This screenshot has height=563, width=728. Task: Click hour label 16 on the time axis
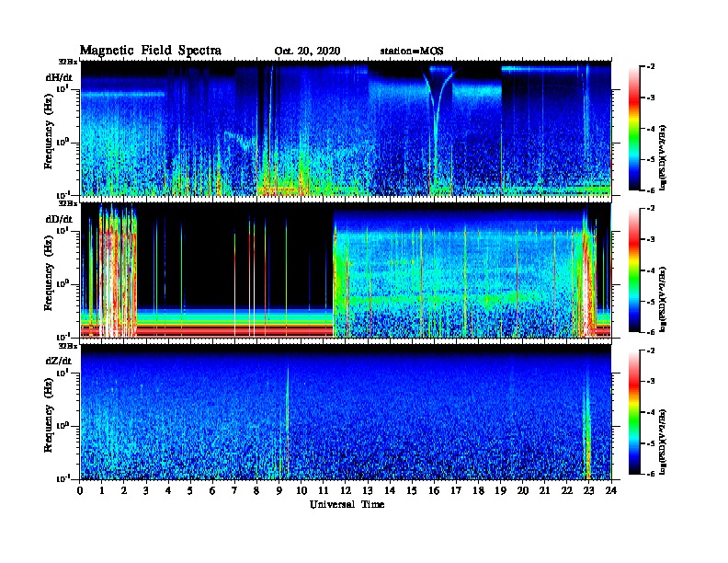point(434,490)
